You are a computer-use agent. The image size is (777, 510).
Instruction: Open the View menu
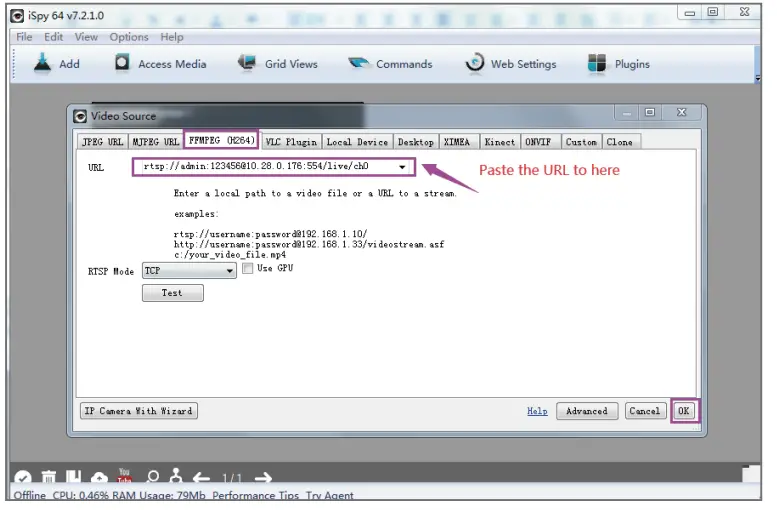86,37
